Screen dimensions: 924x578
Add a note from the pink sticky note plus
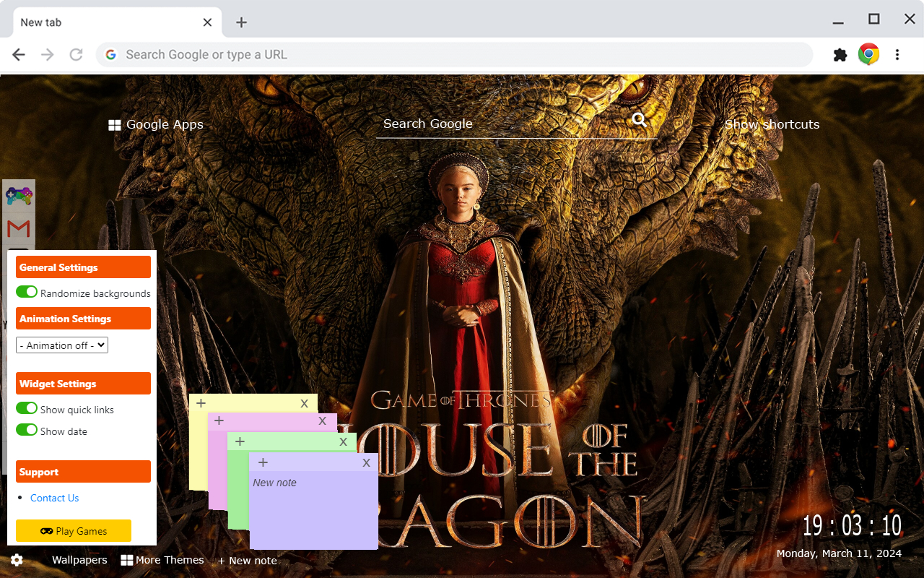(219, 420)
